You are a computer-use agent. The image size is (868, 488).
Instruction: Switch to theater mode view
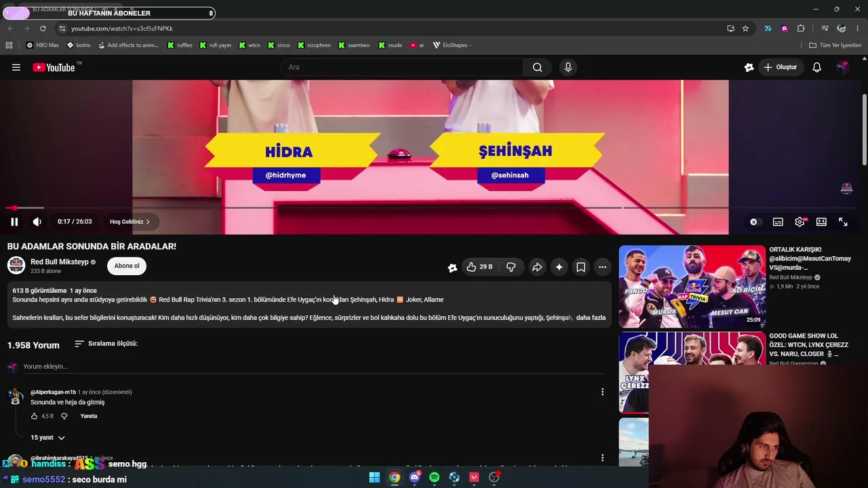(x=821, y=222)
